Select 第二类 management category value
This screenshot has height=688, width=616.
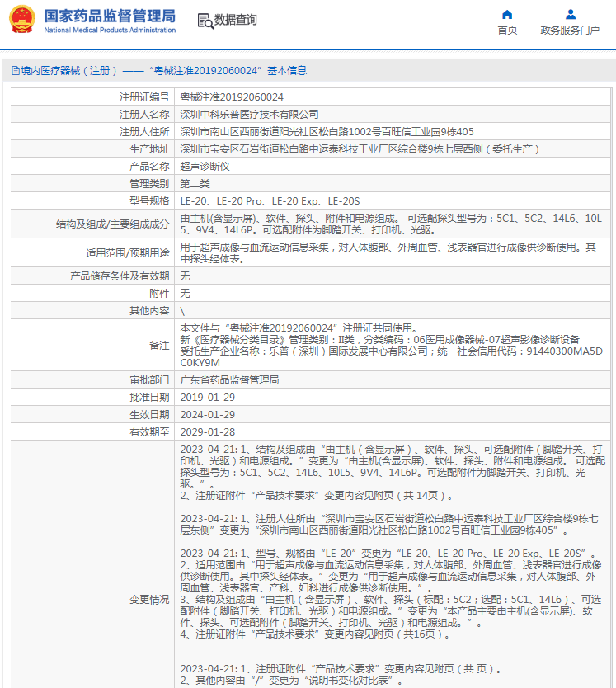coord(195,184)
